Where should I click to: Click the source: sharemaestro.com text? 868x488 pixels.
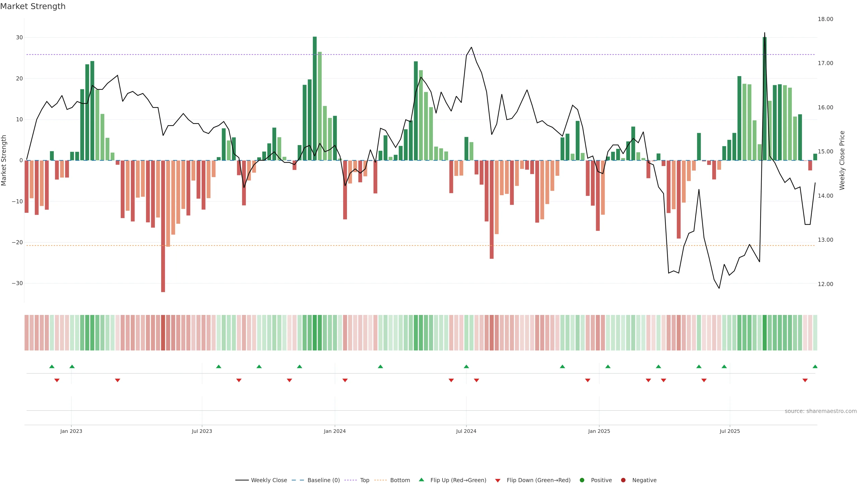[x=821, y=411]
